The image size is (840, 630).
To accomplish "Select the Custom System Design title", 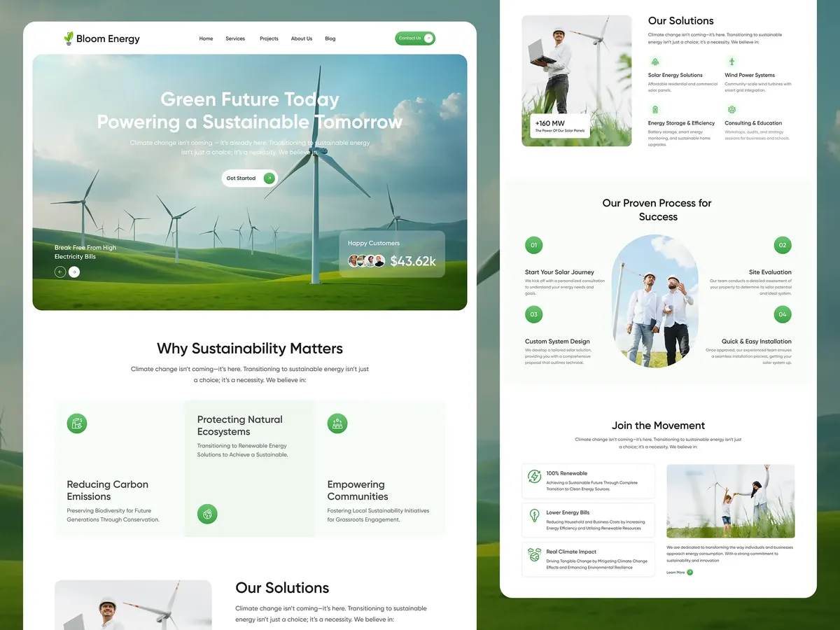I will (557, 342).
